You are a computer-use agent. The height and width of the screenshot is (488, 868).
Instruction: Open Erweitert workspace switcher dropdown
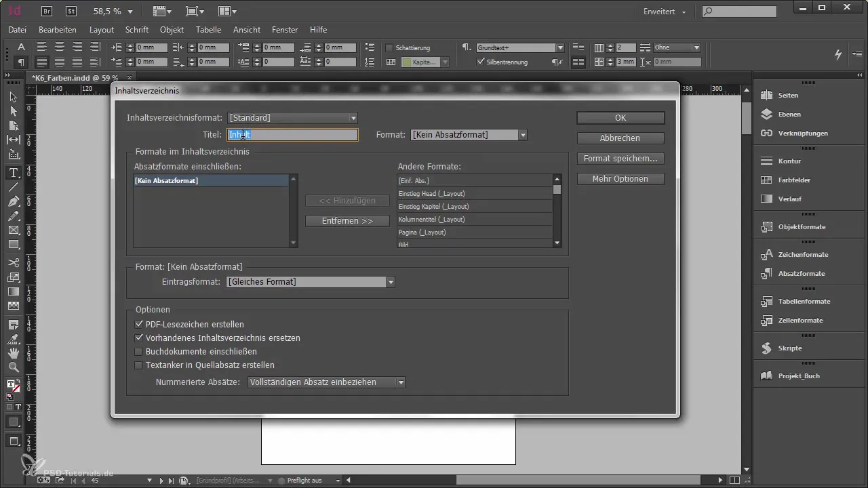(x=665, y=12)
